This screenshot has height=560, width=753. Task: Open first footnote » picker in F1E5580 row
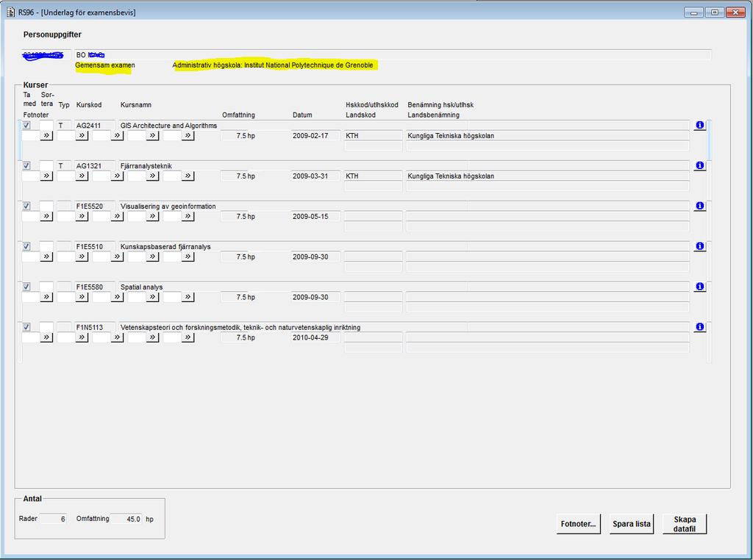pos(46,297)
